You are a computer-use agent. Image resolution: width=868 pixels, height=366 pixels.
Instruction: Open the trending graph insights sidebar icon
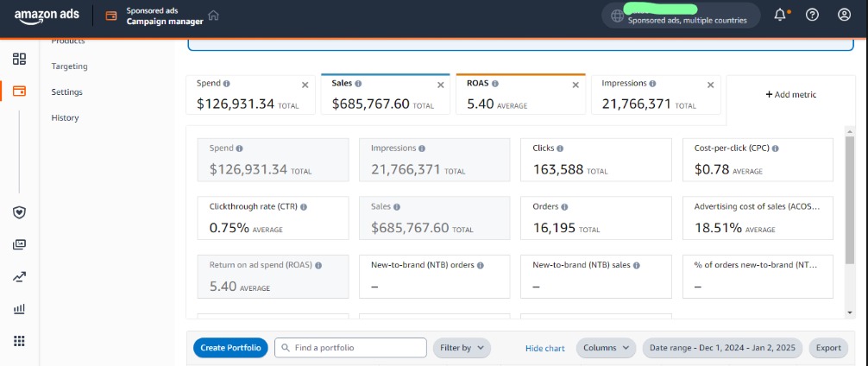coord(19,277)
